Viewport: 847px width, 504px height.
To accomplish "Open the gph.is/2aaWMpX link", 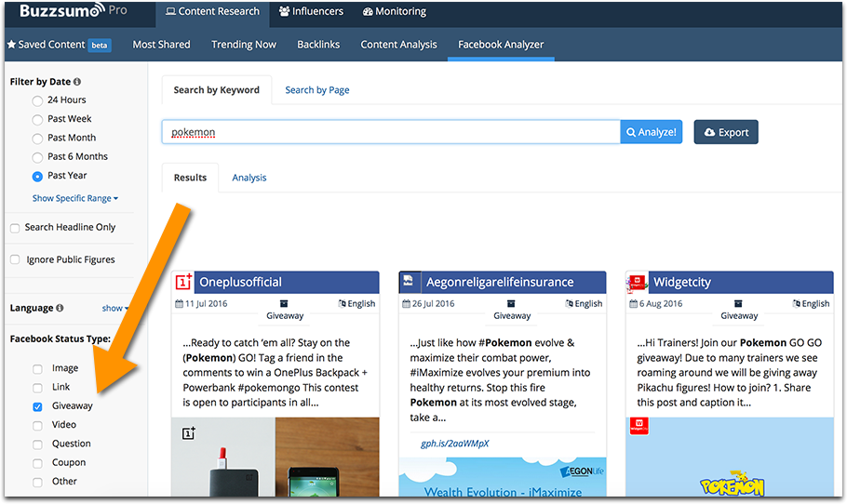I will tap(455, 444).
